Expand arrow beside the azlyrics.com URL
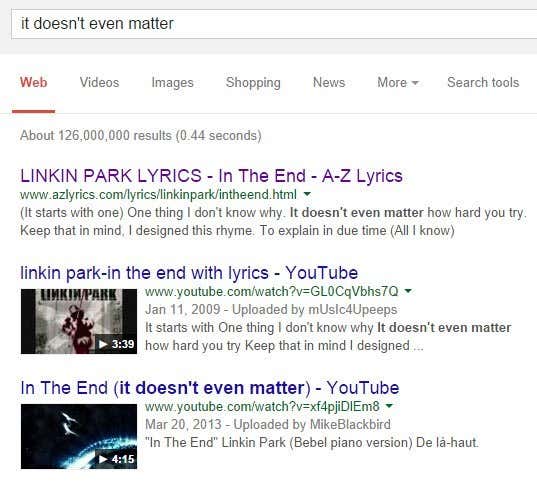 tap(308, 194)
